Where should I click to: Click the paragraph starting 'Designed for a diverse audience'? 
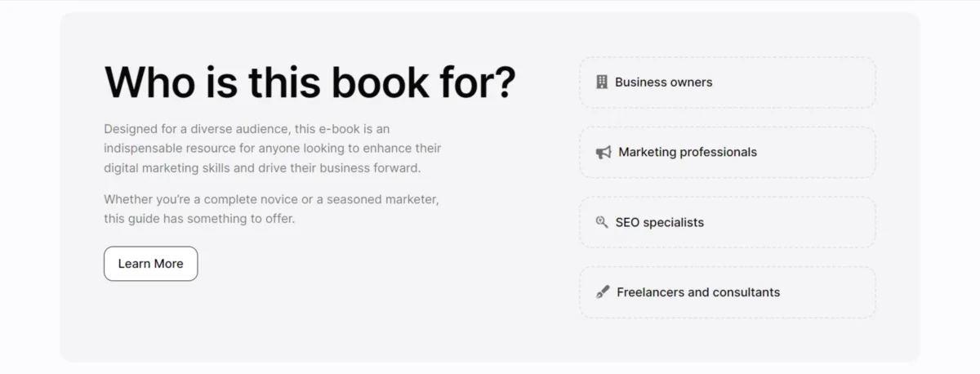tap(273, 149)
